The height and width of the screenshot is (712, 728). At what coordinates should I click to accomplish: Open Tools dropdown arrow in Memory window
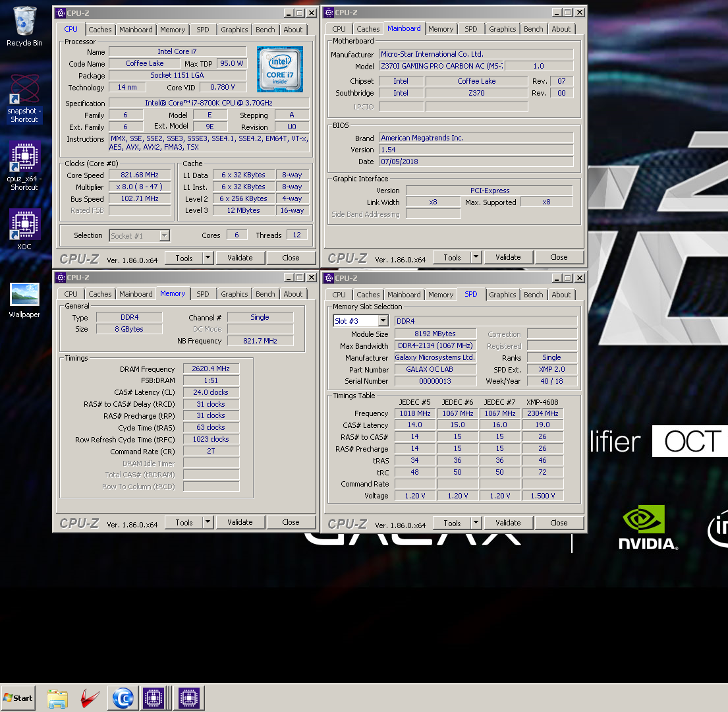pos(208,523)
